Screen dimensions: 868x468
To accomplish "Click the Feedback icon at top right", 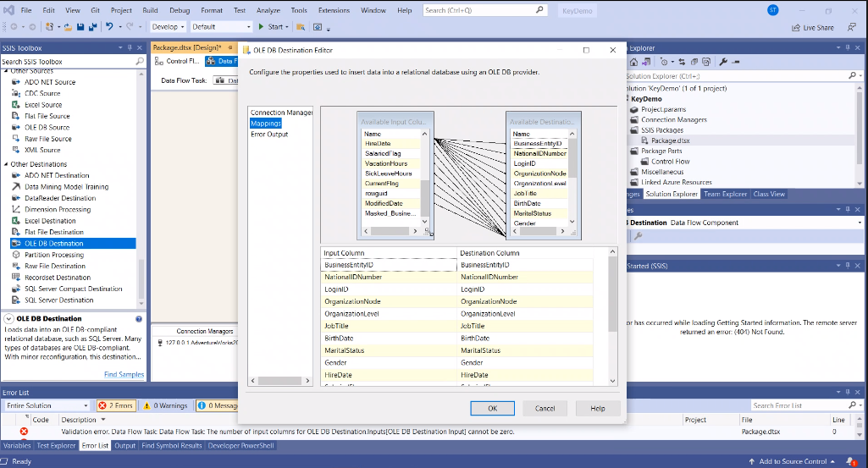I will (852, 27).
